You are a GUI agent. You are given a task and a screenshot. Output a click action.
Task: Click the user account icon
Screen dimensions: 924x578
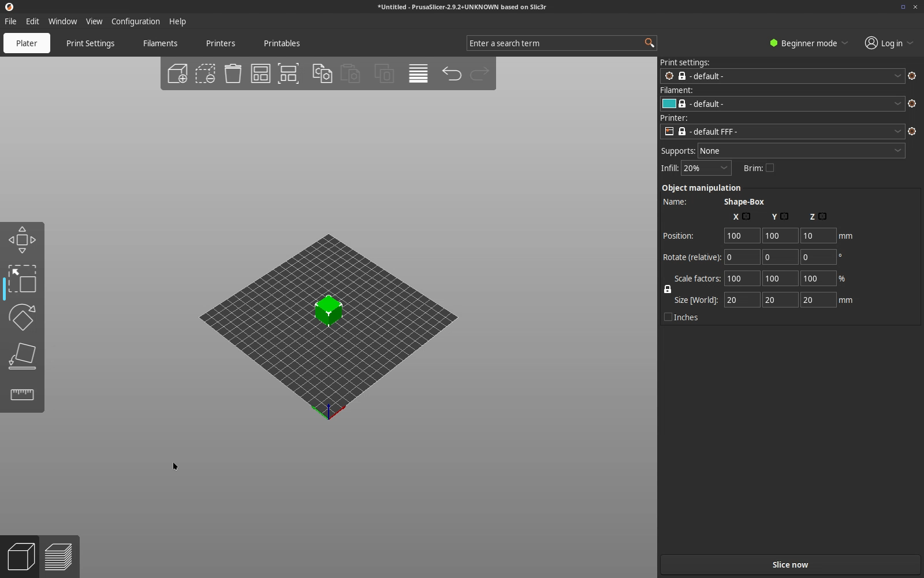(871, 43)
